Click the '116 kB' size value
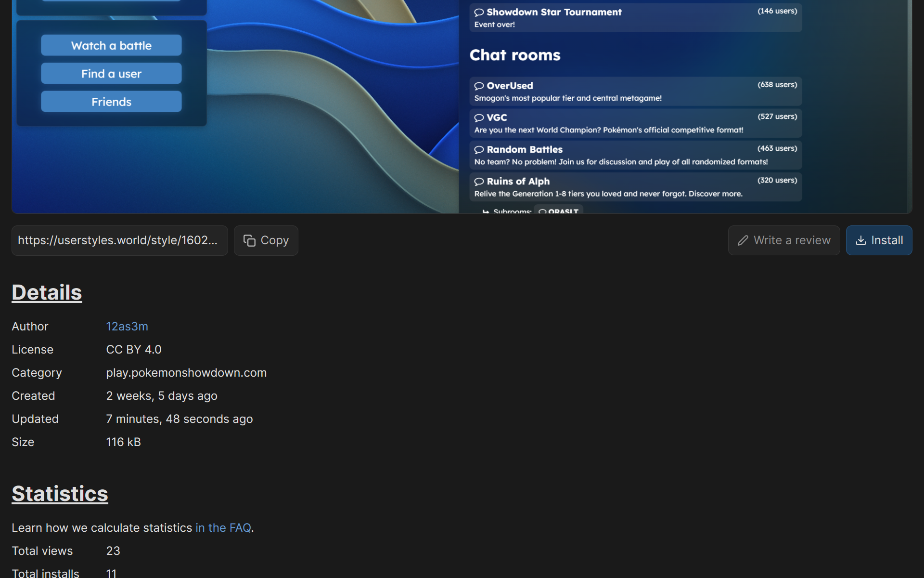The height and width of the screenshot is (578, 924). [124, 442]
